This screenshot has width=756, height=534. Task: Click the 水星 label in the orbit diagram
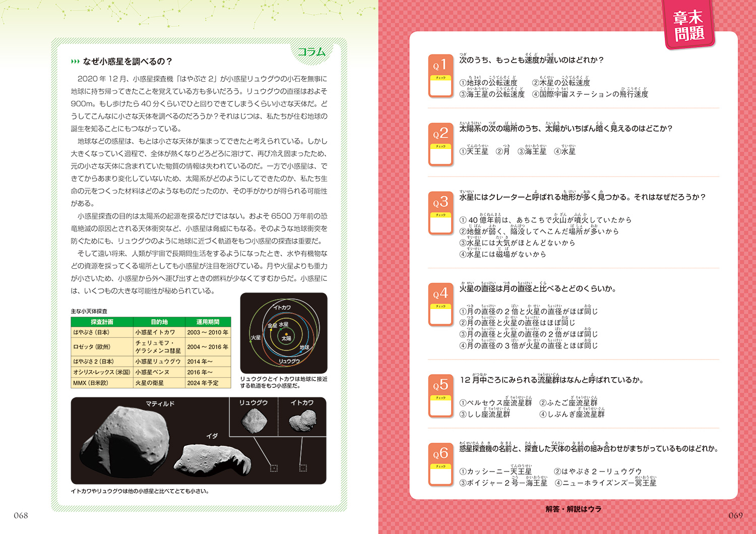(x=284, y=324)
